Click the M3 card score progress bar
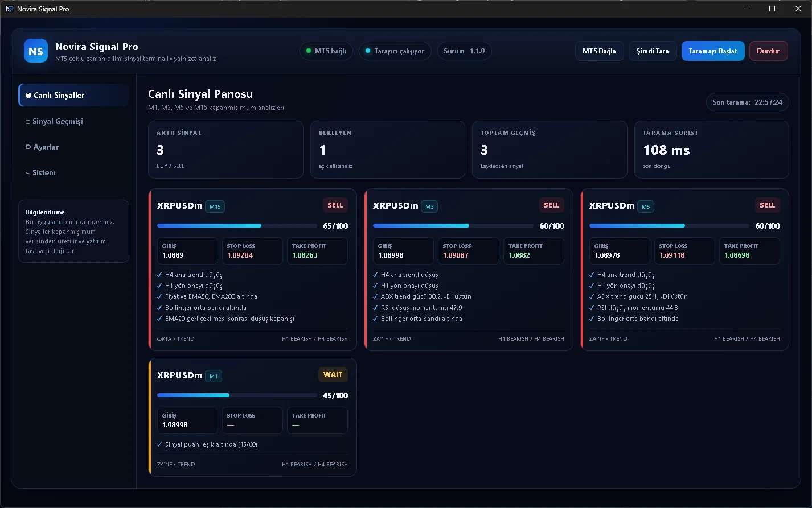812x508 pixels. pyautogui.click(x=453, y=226)
